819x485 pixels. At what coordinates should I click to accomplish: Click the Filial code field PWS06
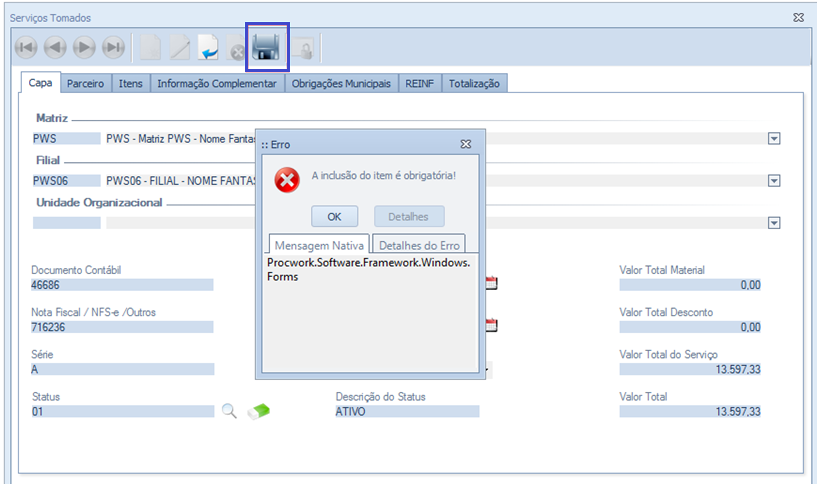66,181
